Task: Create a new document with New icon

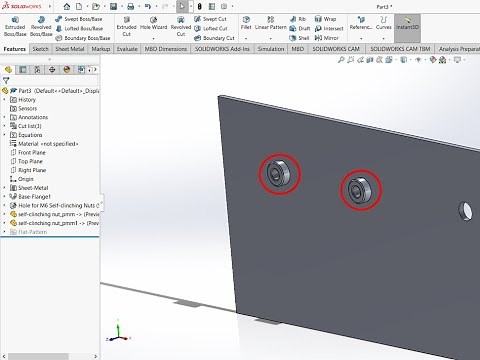Action: (x=79, y=6)
